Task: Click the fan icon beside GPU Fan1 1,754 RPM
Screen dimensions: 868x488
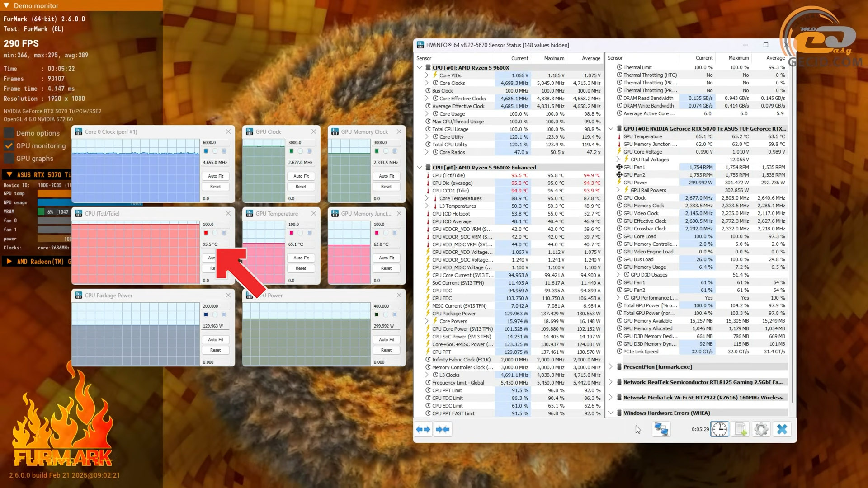Action: (x=619, y=167)
